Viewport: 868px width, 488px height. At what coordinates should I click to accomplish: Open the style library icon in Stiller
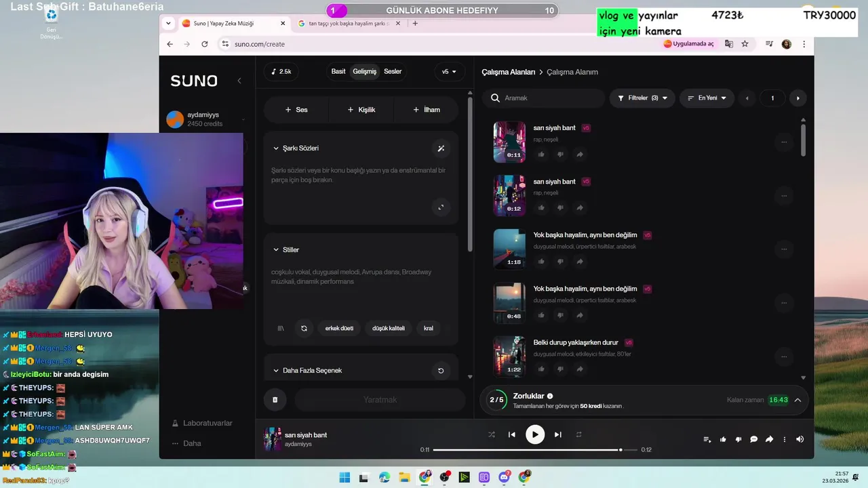(281, 328)
